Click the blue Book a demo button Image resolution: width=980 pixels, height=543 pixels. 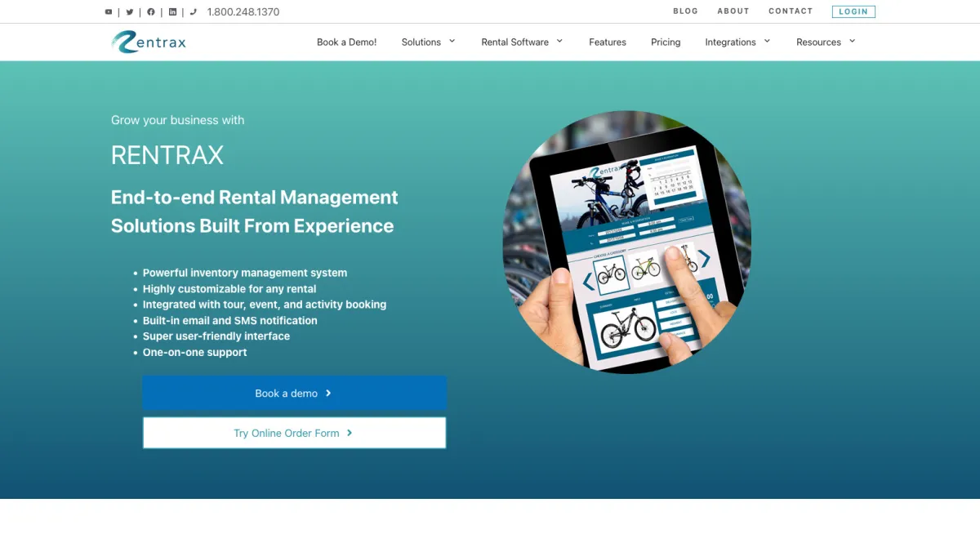294,393
